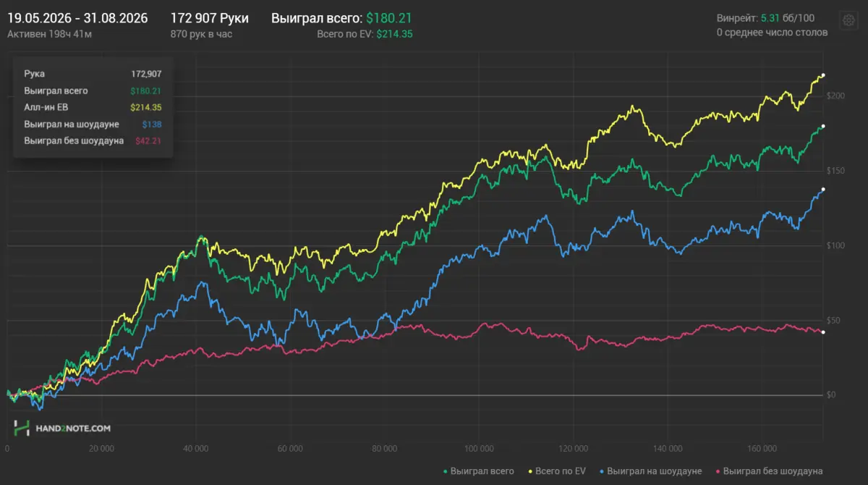The height and width of the screenshot is (485, 868).
Task: Click the 80 000 x-axis label
Action: coord(383,449)
